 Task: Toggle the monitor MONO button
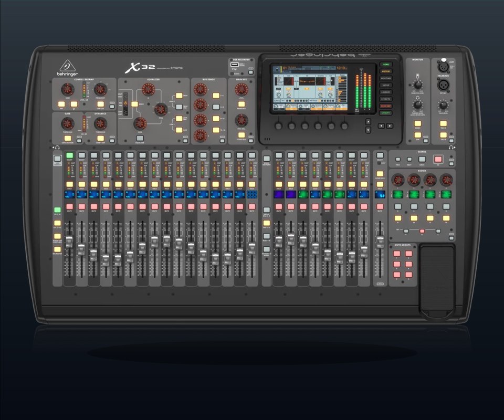pyautogui.click(x=417, y=124)
